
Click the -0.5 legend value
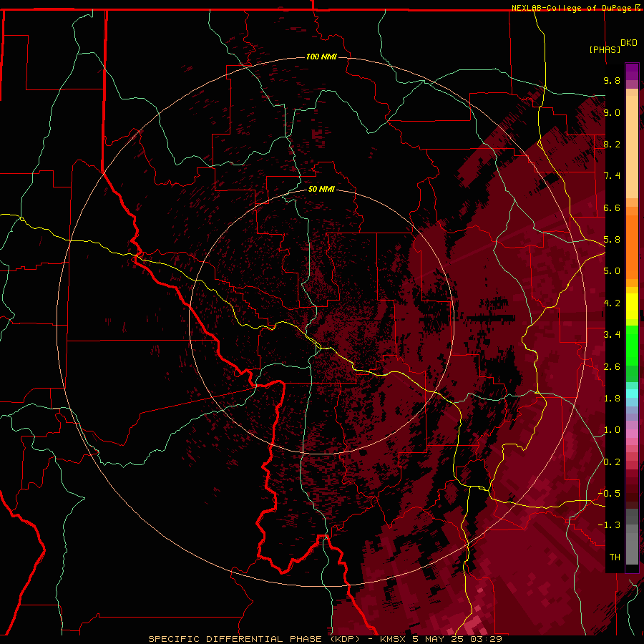(609, 494)
